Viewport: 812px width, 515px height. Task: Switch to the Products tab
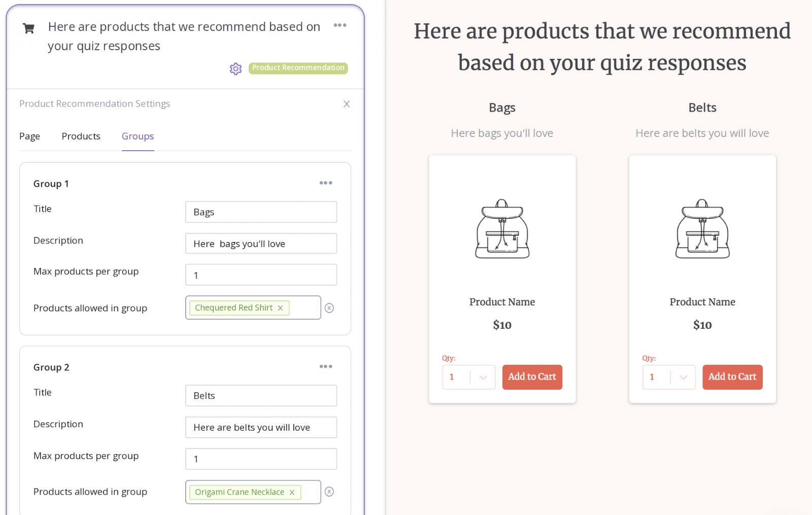point(81,136)
